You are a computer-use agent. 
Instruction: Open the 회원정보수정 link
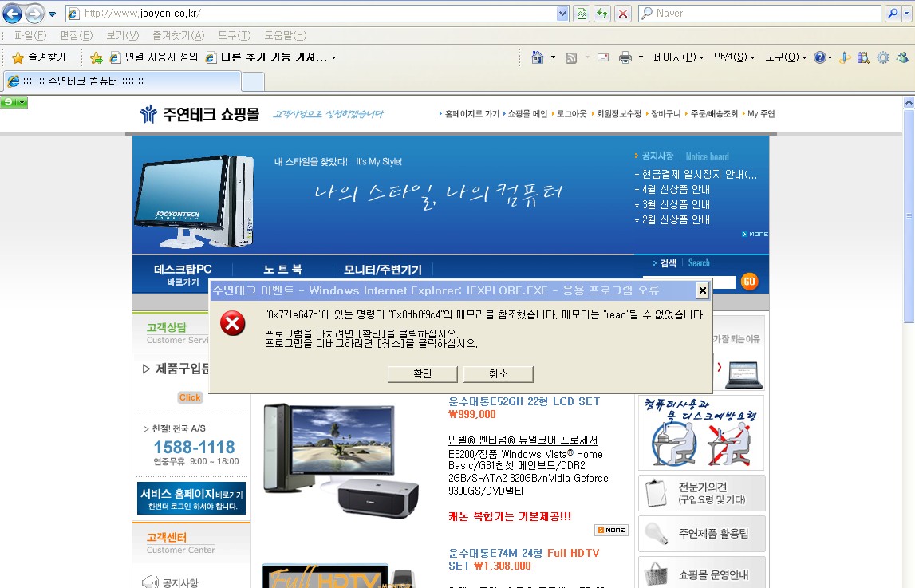618,114
